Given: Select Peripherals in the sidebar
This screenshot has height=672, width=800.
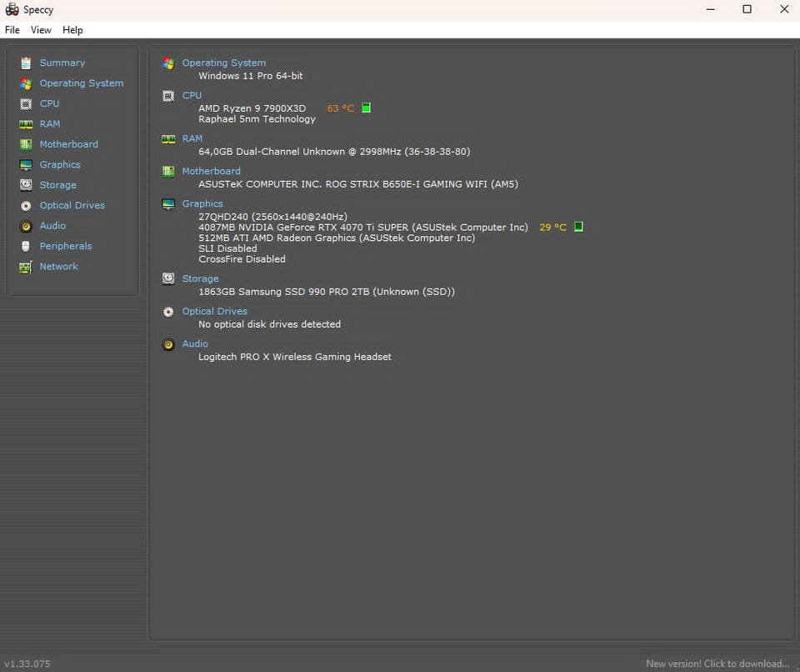Looking at the screenshot, I should pyautogui.click(x=66, y=246).
